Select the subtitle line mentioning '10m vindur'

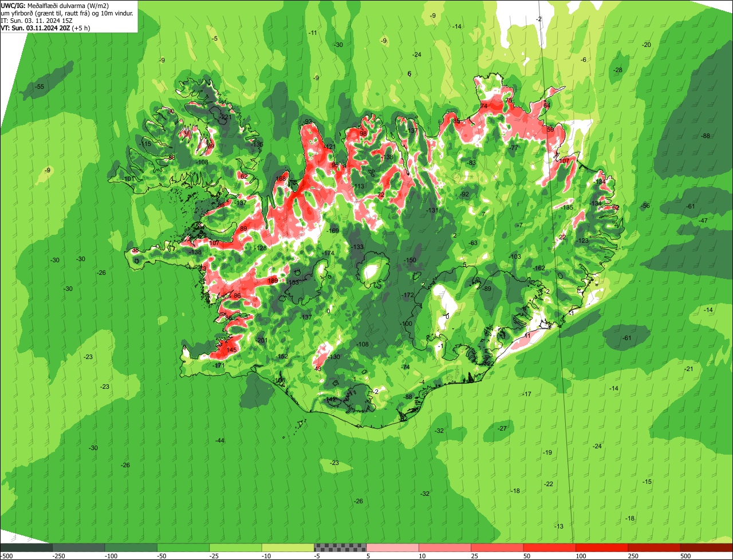click(x=67, y=13)
